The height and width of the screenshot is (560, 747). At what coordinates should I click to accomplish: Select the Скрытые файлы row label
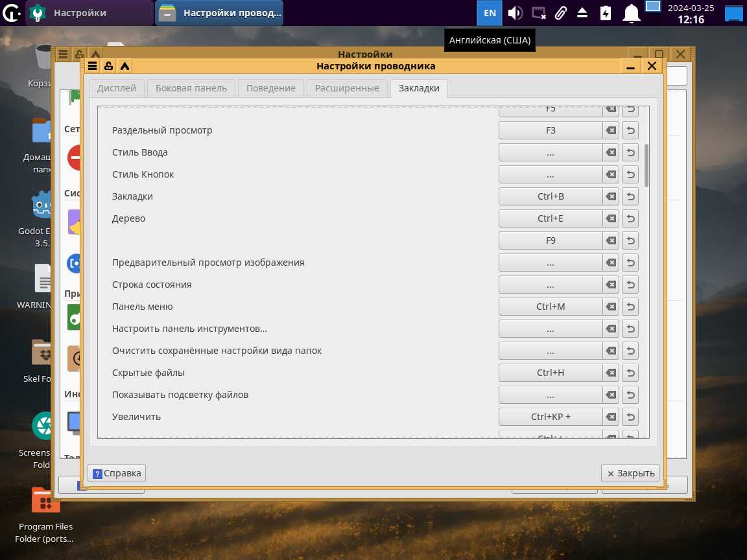(x=148, y=373)
